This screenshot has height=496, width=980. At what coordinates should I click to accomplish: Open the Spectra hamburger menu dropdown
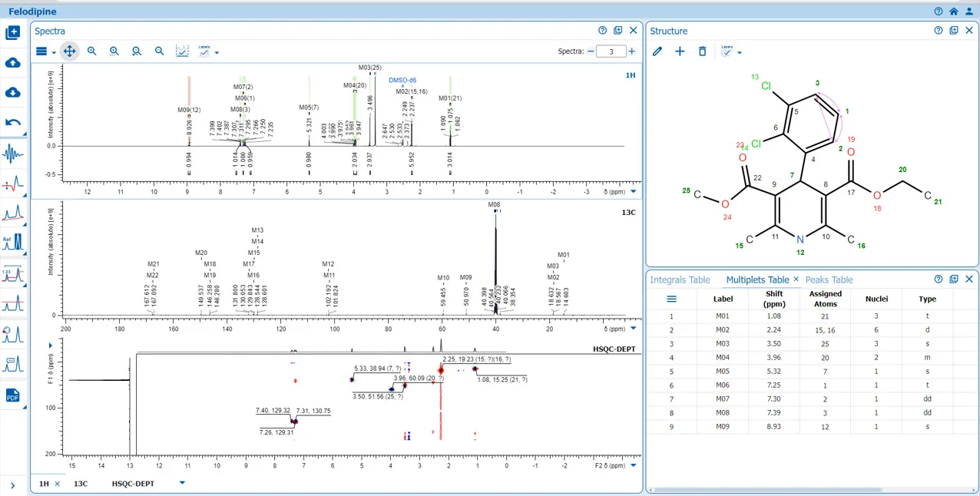point(45,51)
